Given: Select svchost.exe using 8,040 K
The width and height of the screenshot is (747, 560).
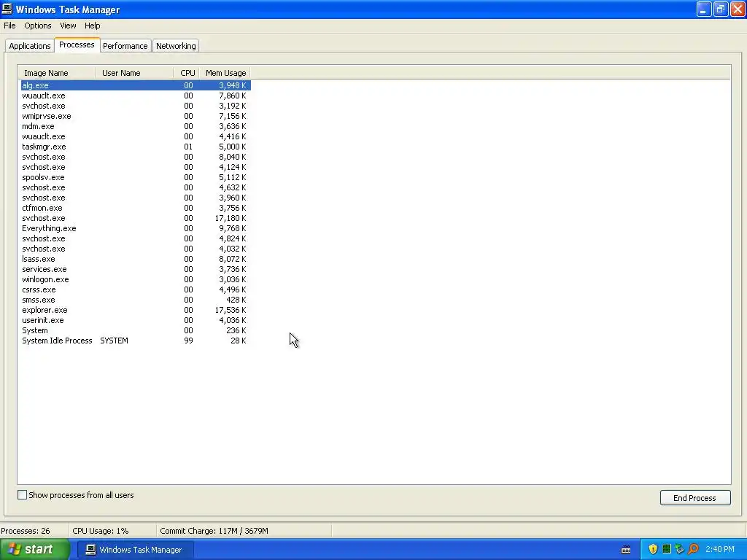Looking at the screenshot, I should pyautogui.click(x=136, y=157).
